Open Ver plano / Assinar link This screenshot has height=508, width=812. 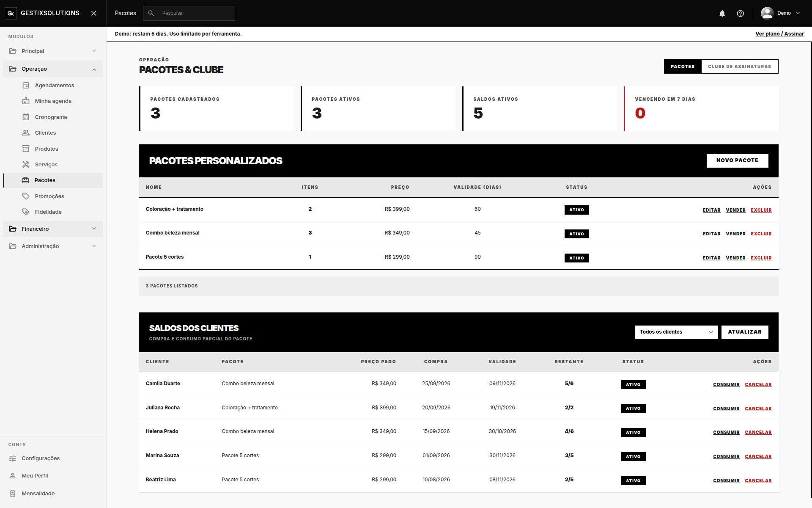(x=779, y=34)
